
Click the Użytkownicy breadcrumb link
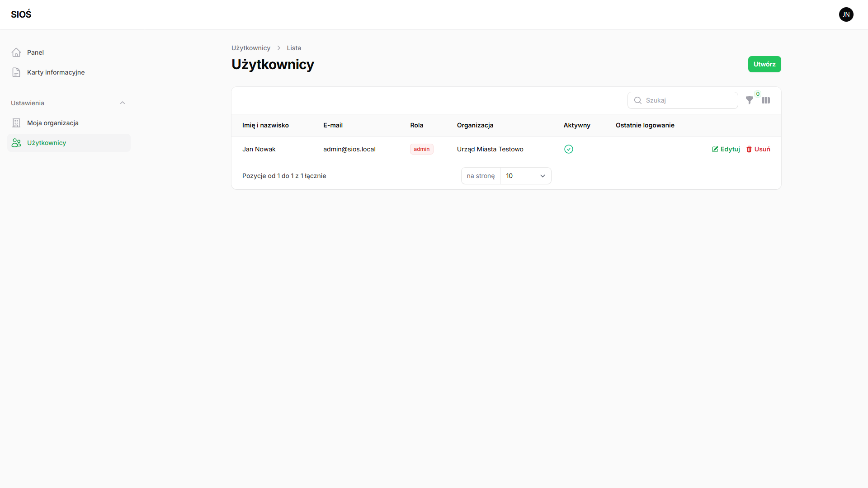251,48
